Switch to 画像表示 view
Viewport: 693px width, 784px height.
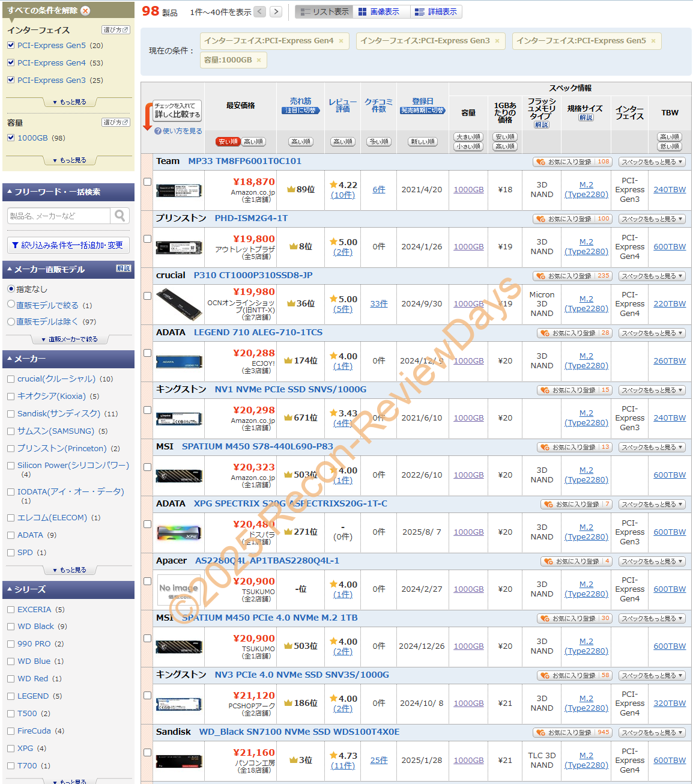pyautogui.click(x=379, y=12)
